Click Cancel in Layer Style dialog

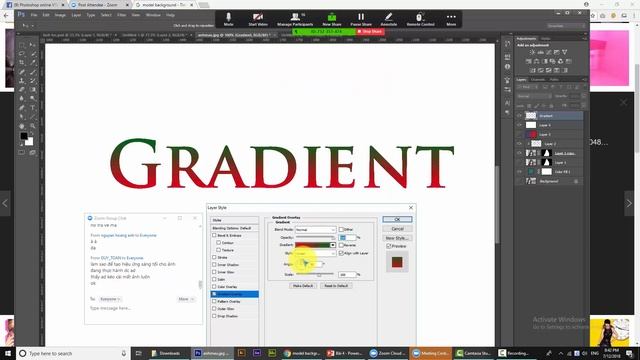pos(397,229)
